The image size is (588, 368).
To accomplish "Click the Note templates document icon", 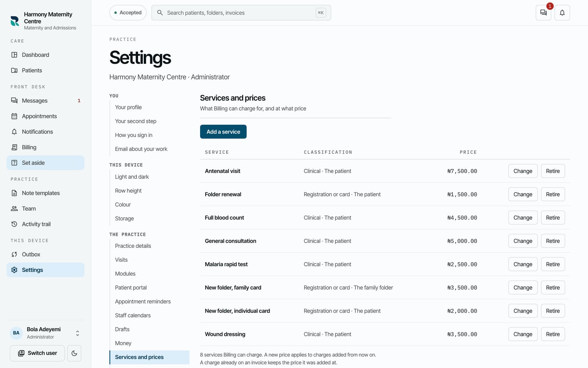I will (x=14, y=193).
